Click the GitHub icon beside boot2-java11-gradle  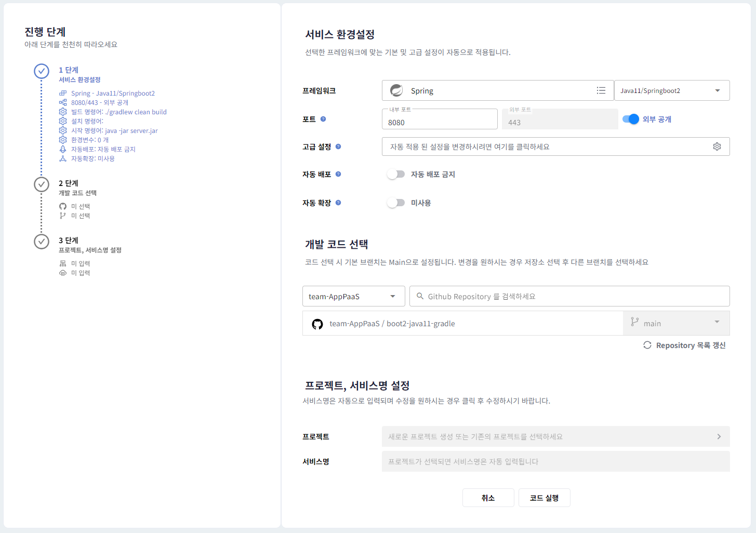[317, 324]
